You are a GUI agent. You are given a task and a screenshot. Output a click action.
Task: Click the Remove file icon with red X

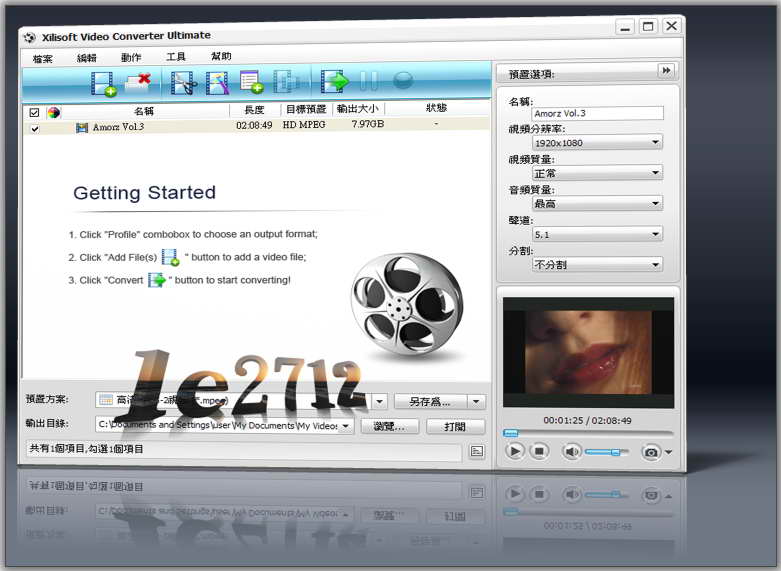coord(138,82)
